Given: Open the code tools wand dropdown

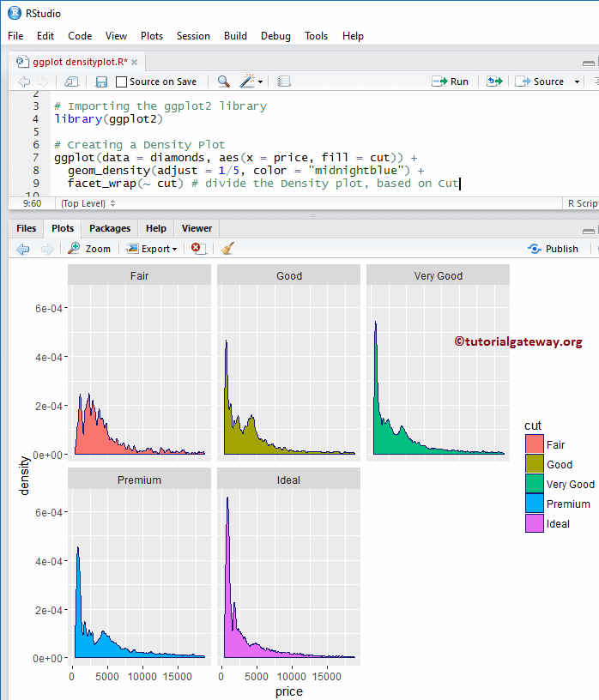Looking at the screenshot, I should pos(252,81).
